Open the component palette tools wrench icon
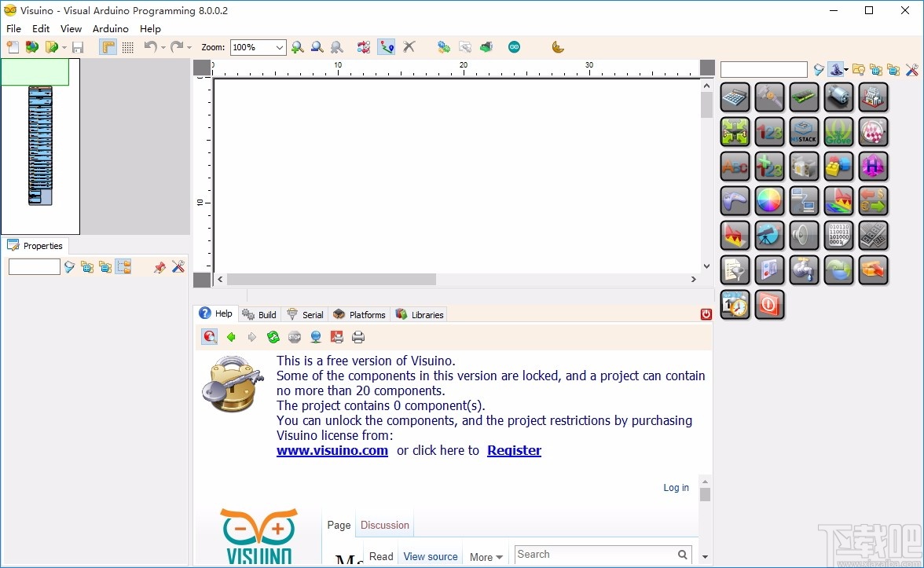 pyautogui.click(x=911, y=69)
